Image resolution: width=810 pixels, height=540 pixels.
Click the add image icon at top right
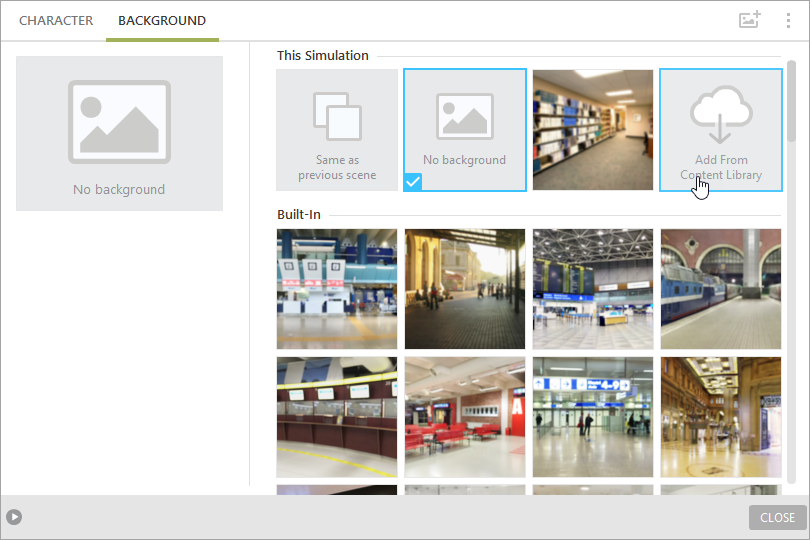pos(749,20)
